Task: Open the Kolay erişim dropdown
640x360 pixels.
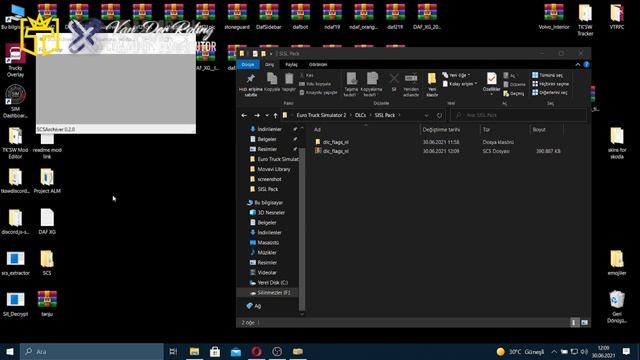Action: tap(460, 84)
